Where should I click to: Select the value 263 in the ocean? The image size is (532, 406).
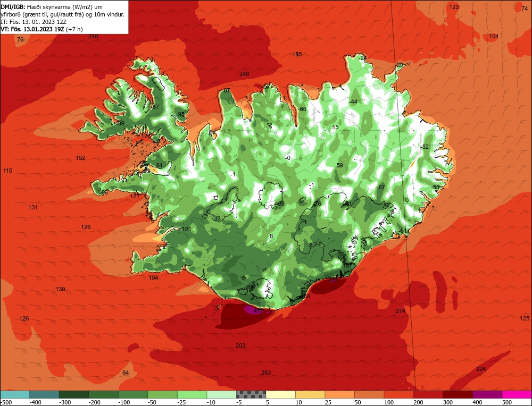(266, 373)
